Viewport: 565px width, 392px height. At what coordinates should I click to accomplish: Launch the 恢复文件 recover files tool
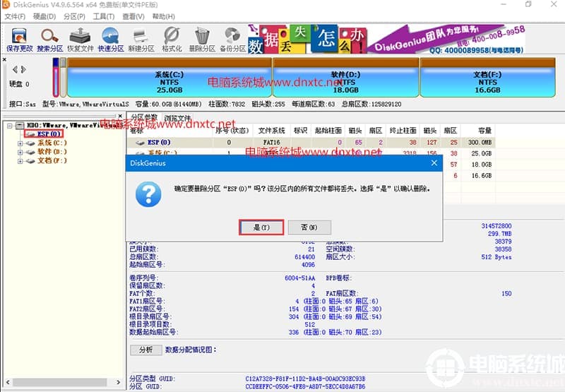(80, 40)
